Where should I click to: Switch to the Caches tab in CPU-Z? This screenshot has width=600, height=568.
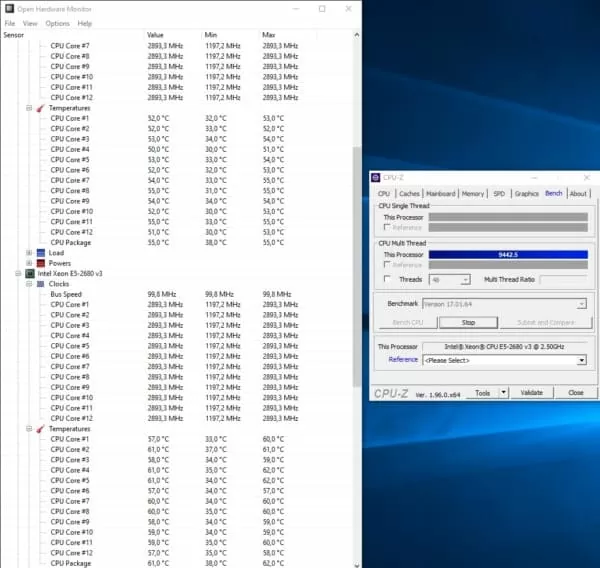(x=409, y=194)
